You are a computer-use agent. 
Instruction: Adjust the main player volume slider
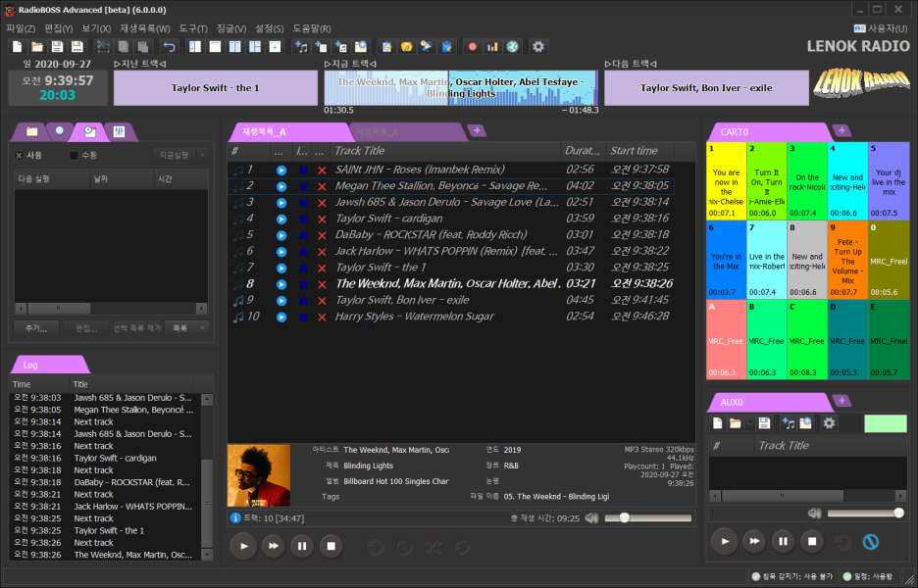coord(647,517)
